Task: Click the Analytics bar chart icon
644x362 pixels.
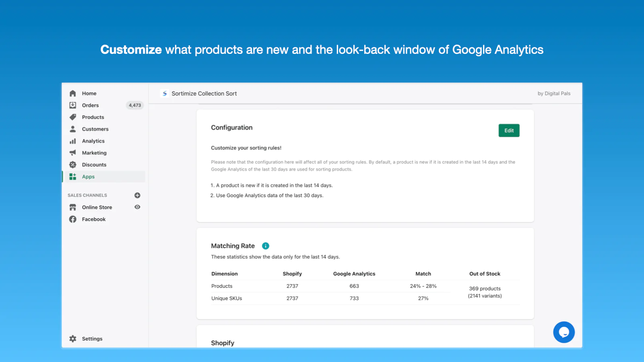Action: point(72,141)
